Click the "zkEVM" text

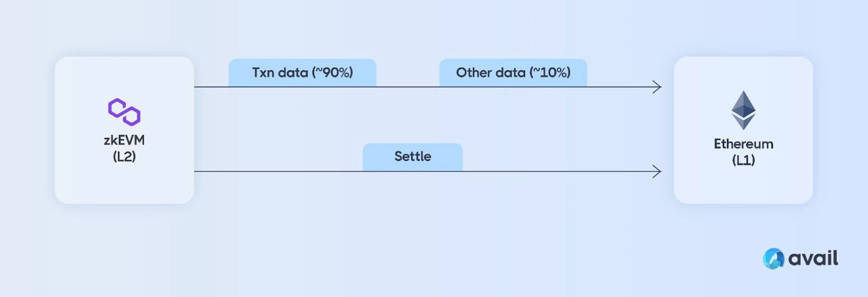click(x=124, y=140)
